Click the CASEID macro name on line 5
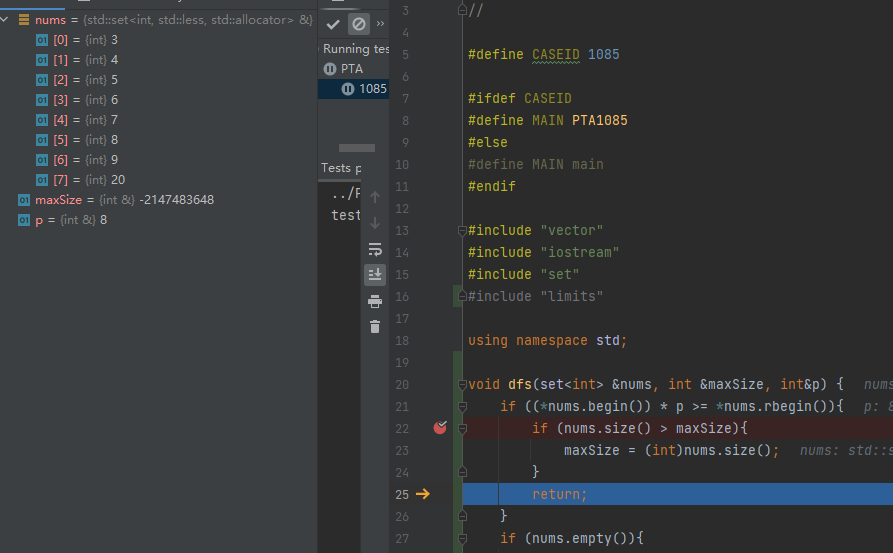The height and width of the screenshot is (553, 893). coord(556,55)
